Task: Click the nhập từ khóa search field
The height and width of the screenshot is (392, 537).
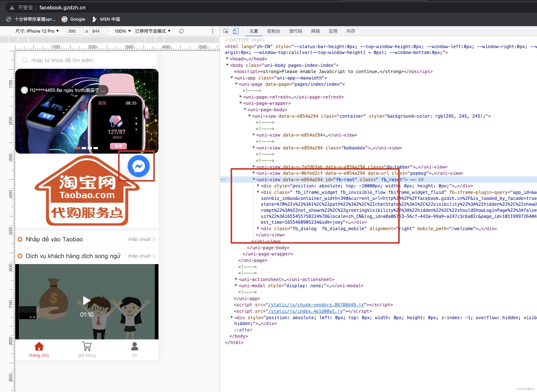Action: tap(87, 60)
